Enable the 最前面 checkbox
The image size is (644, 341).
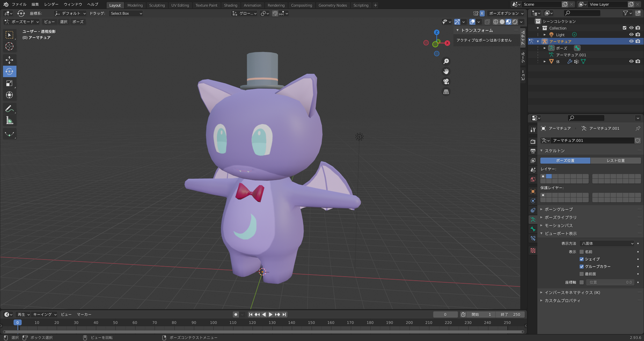(582, 274)
